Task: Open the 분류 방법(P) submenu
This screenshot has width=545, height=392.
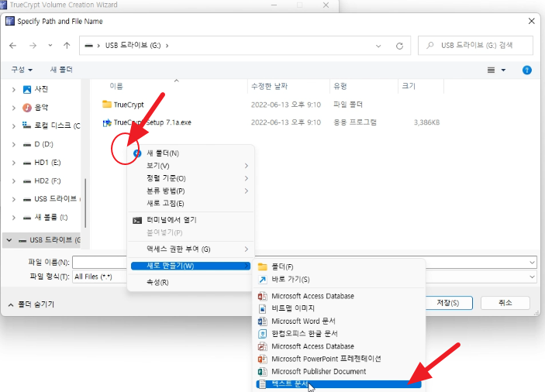Action: pos(191,191)
